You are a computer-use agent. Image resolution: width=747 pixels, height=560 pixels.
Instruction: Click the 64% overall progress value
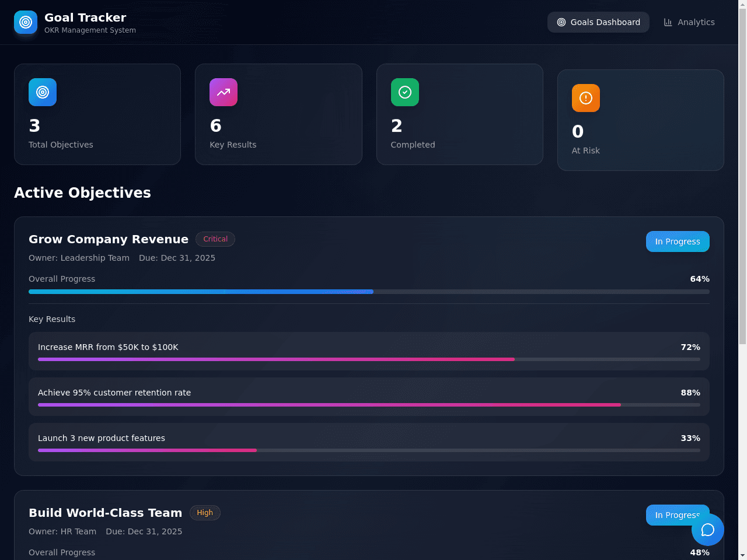(x=700, y=279)
